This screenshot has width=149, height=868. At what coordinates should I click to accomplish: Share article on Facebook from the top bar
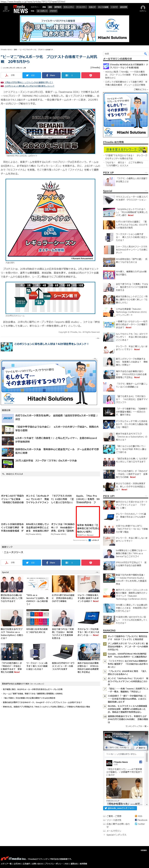(51, 75)
